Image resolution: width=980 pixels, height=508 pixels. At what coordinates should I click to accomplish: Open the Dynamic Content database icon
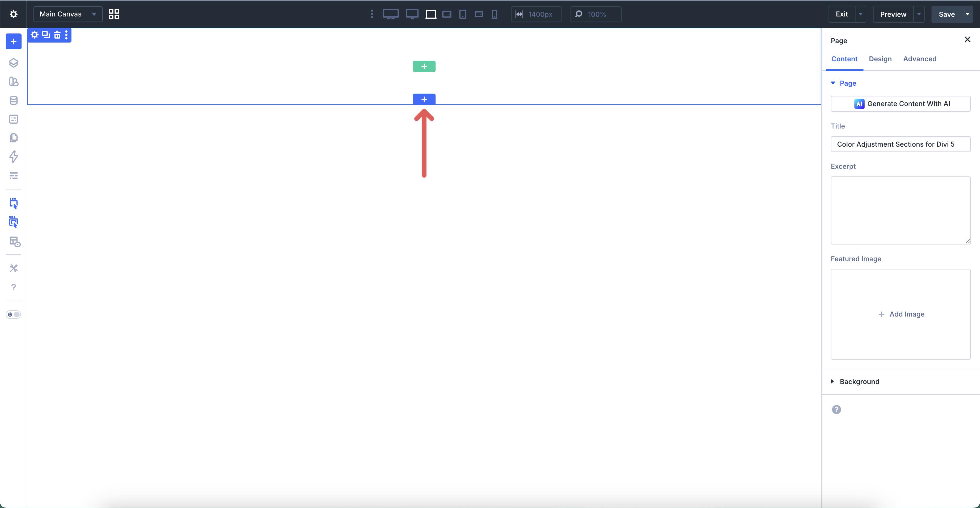[x=14, y=100]
